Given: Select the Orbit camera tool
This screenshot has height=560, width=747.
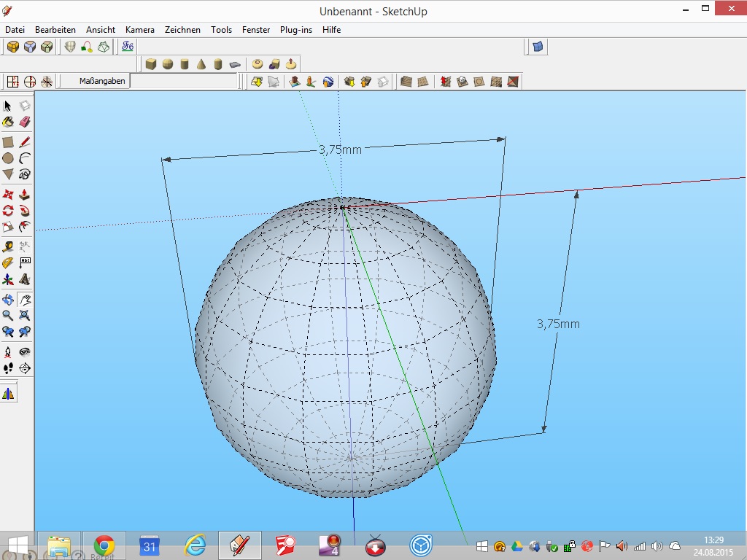Looking at the screenshot, I should click(x=8, y=299).
